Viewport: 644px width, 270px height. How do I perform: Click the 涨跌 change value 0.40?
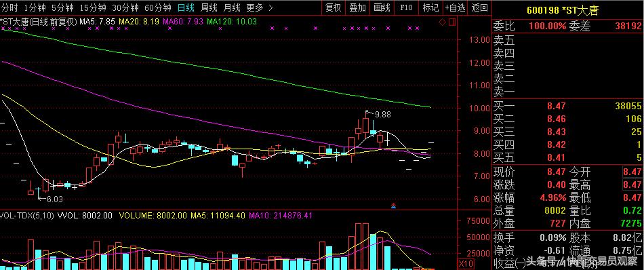coord(556,185)
